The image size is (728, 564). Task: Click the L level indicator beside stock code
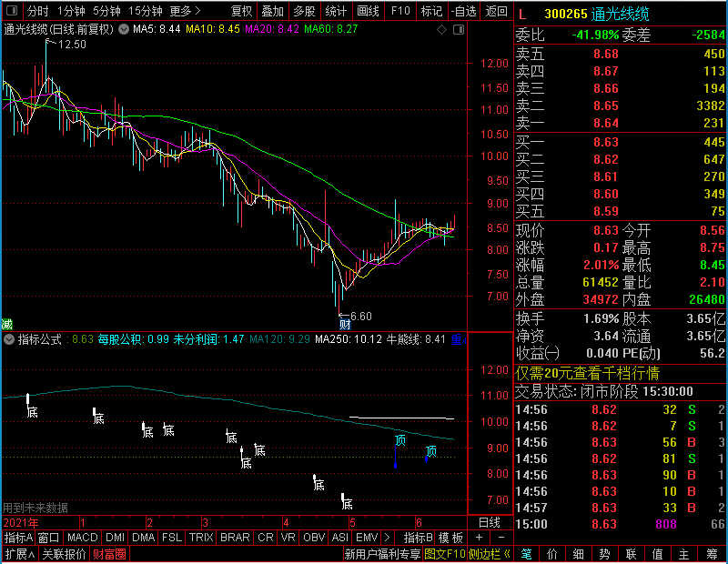(x=522, y=15)
